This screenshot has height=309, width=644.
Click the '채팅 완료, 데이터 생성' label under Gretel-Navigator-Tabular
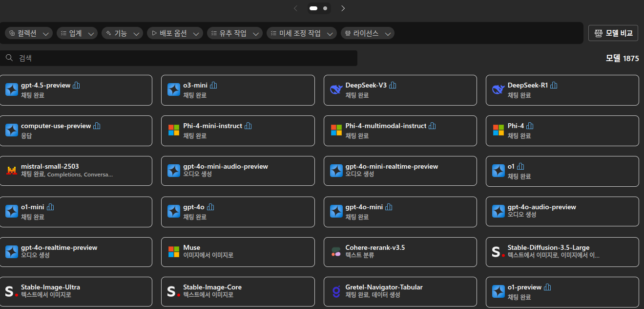point(373,295)
